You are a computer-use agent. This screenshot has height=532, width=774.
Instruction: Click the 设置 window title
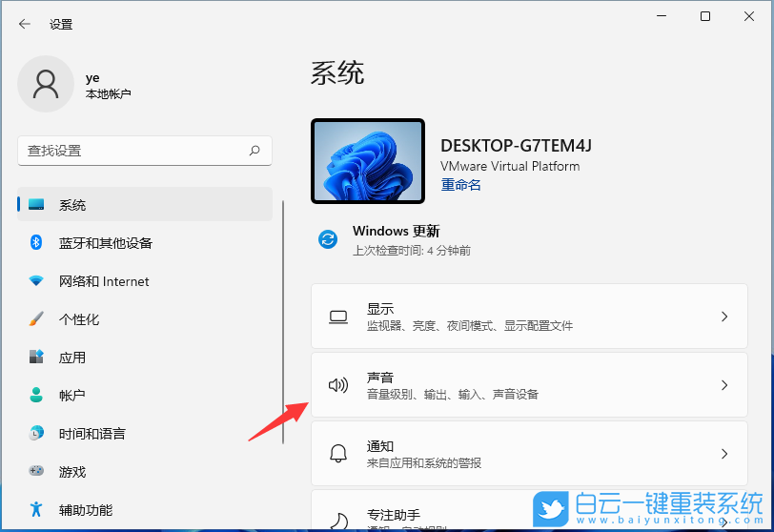pyautogui.click(x=61, y=24)
